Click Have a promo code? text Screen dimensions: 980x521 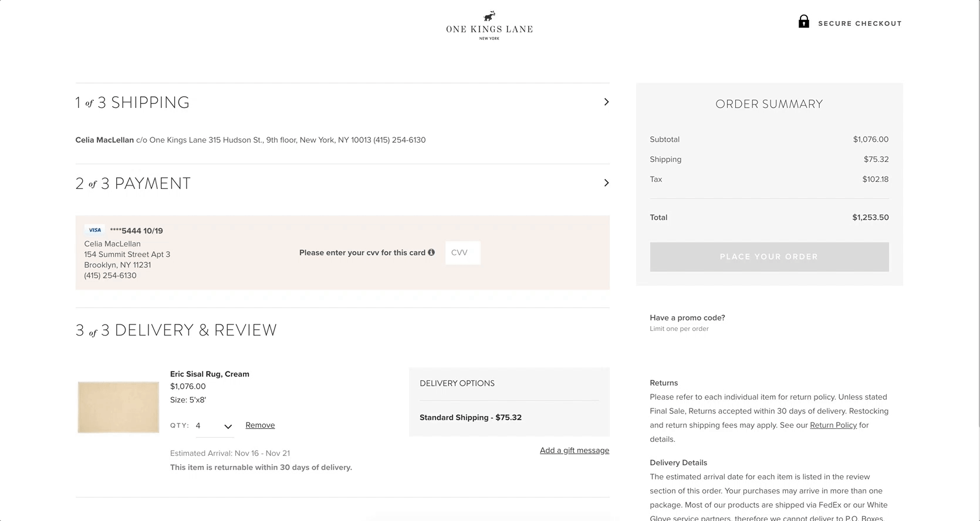click(x=687, y=317)
